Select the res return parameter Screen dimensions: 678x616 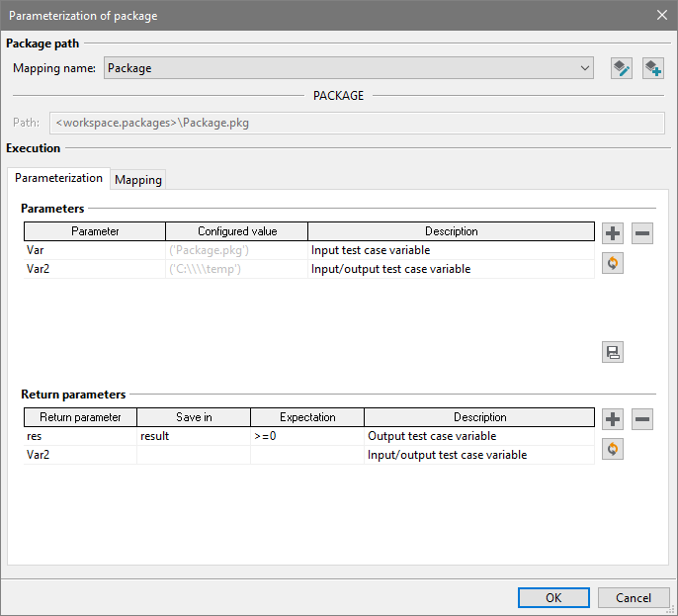click(x=80, y=436)
